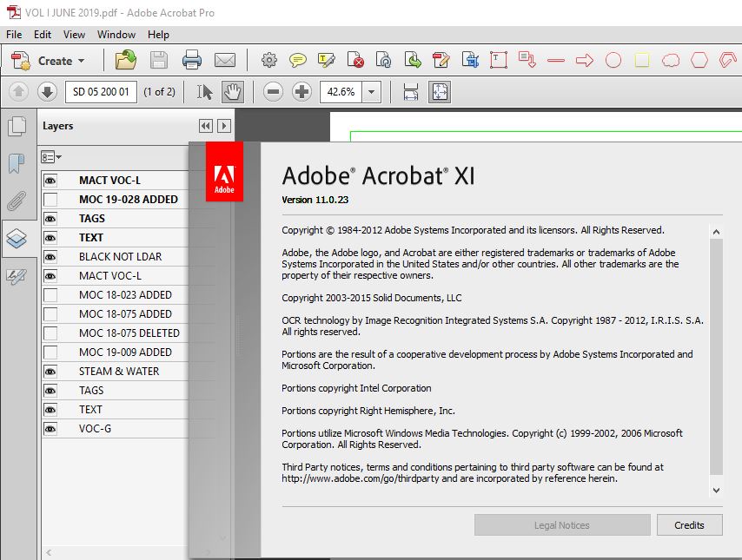Open the View menu
The height and width of the screenshot is (560, 742).
pyautogui.click(x=75, y=35)
